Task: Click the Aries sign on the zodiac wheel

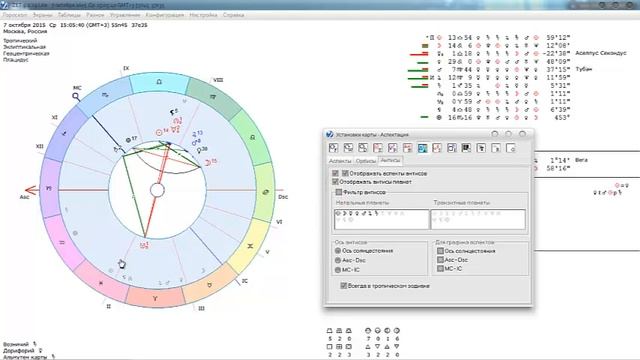Action: 155,298
